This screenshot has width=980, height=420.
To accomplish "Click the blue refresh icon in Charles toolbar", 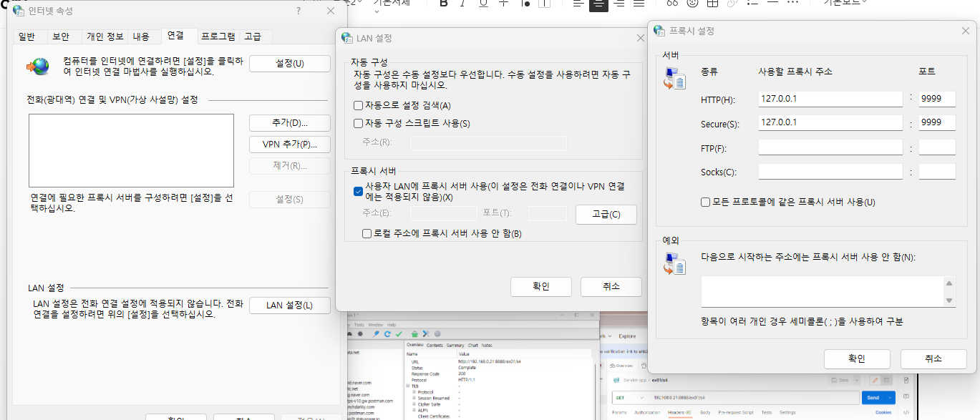I will point(387,334).
